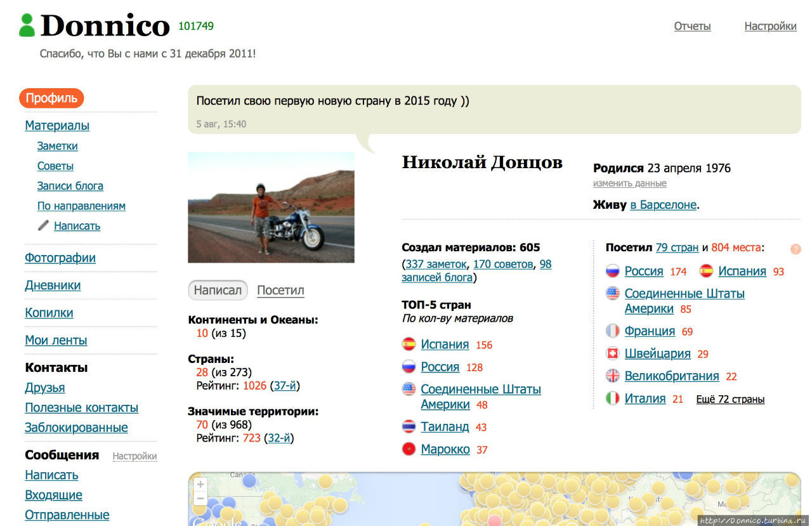The image size is (812, 526).
Task: Open the 98 записей блога link
Action: (x=476, y=270)
